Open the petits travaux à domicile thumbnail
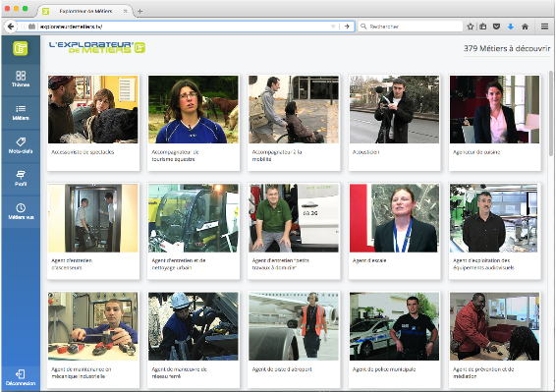Image resolution: width=556 pixels, height=392 pixels. pos(294,218)
